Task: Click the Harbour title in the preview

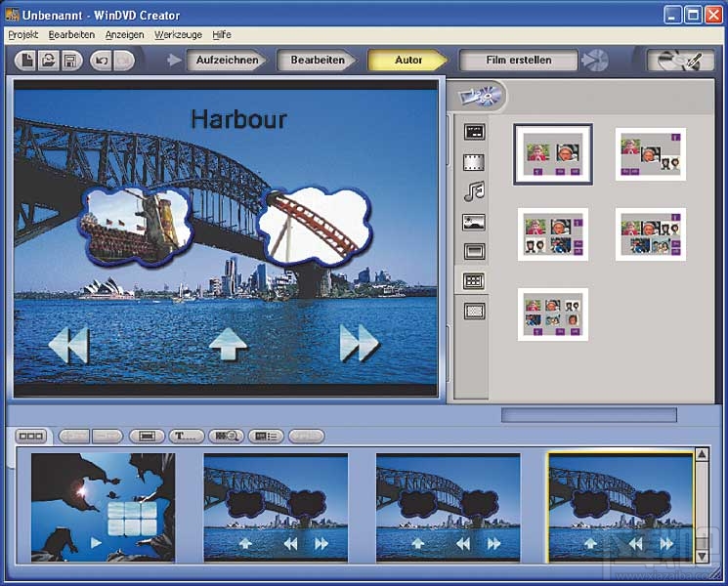Action: 238,119
